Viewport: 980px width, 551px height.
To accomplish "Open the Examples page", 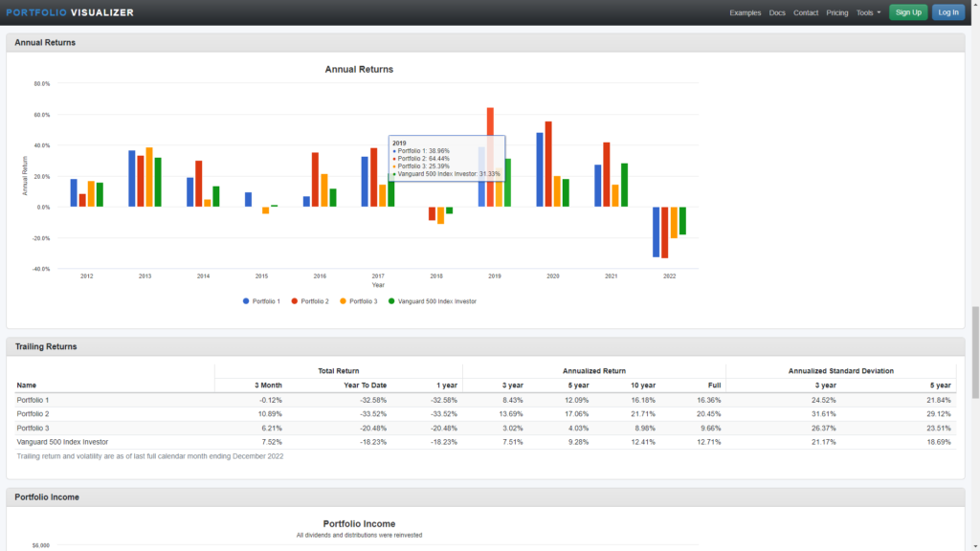I will coord(745,12).
